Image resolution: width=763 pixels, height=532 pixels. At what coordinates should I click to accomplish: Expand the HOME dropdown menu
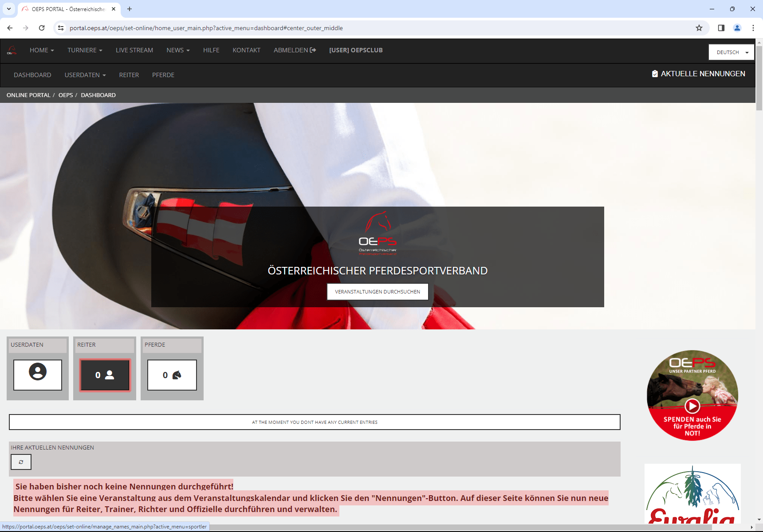[x=41, y=50]
